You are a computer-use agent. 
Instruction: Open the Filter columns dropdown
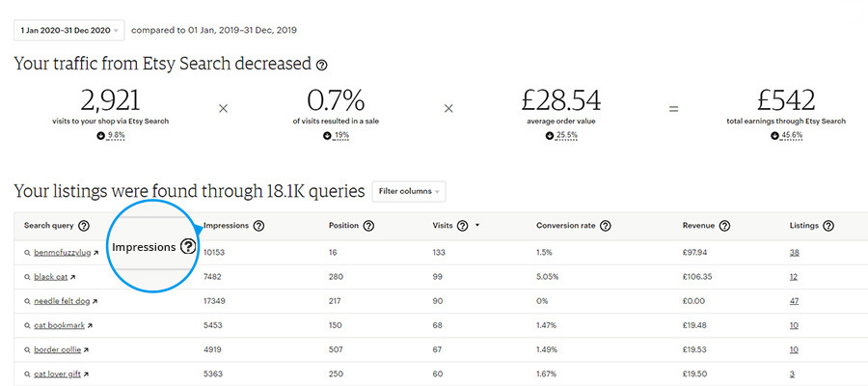(x=409, y=192)
